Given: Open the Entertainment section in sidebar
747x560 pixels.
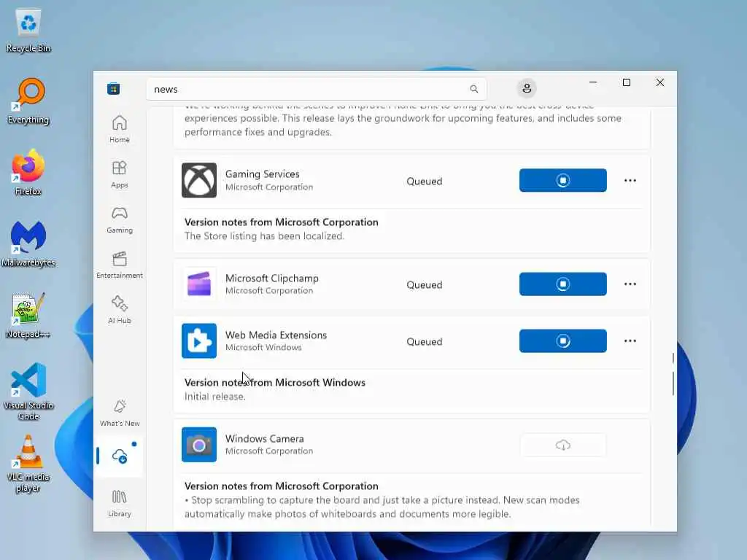Looking at the screenshot, I should (x=120, y=265).
